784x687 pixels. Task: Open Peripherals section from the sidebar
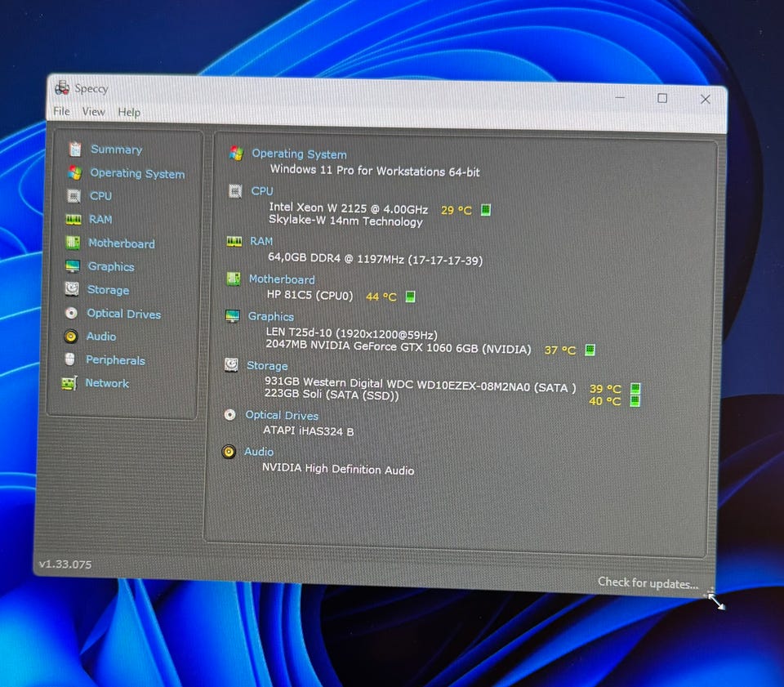pos(115,360)
